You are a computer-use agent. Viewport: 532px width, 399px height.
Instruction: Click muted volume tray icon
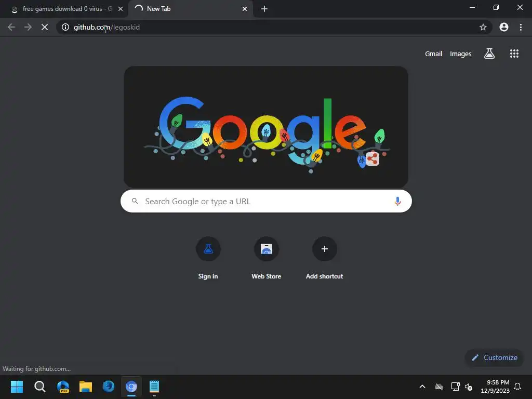[x=469, y=387]
